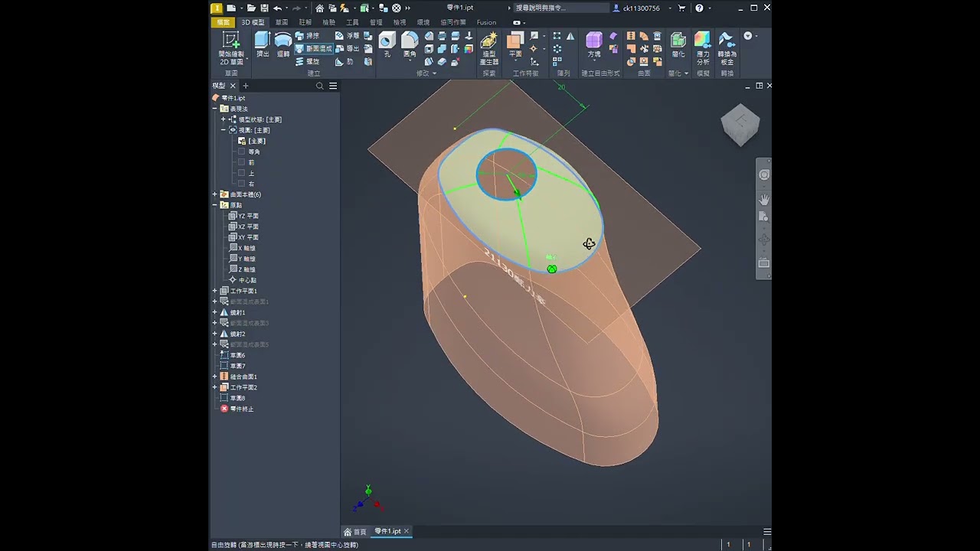Viewport: 980px width, 551px height.
Task: Check the 前 view box
Action: [x=242, y=162]
